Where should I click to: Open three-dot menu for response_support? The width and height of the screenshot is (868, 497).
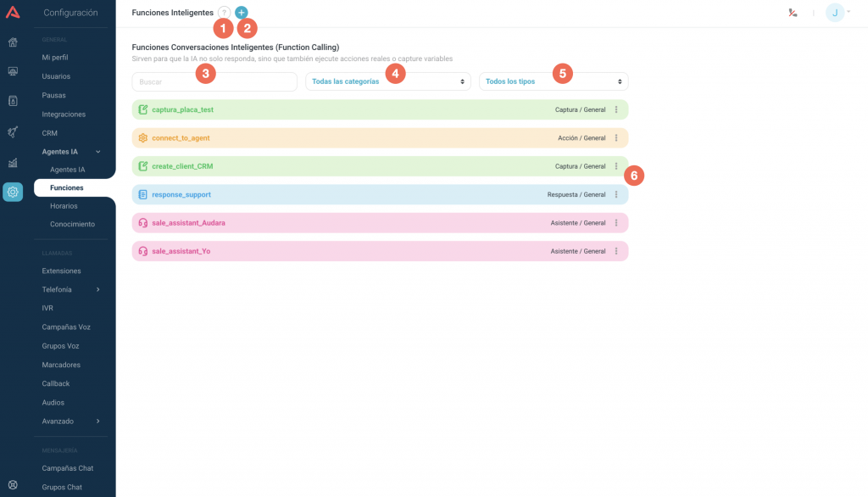tap(616, 194)
